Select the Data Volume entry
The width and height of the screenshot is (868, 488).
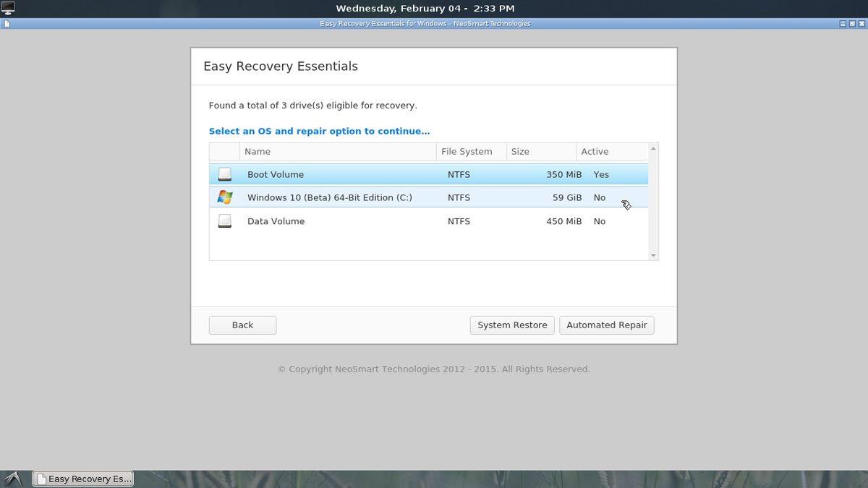tap(276, 221)
